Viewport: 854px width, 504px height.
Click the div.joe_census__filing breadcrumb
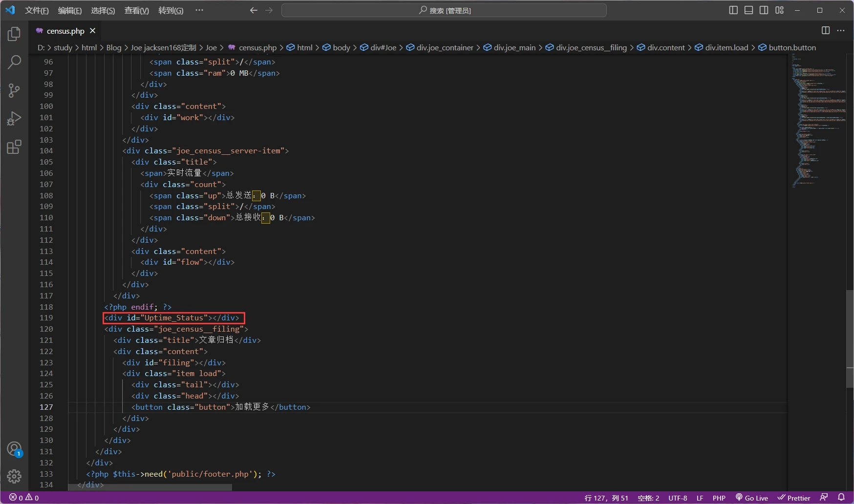click(x=586, y=47)
